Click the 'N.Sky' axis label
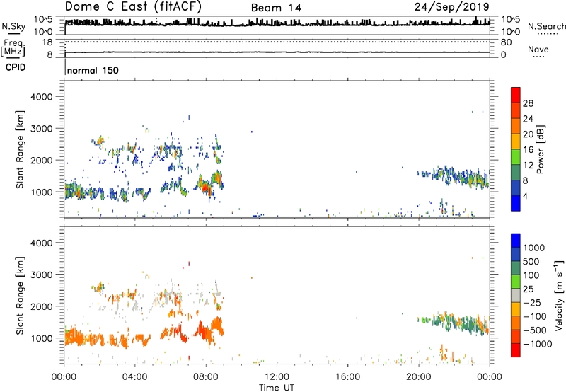 point(13,26)
